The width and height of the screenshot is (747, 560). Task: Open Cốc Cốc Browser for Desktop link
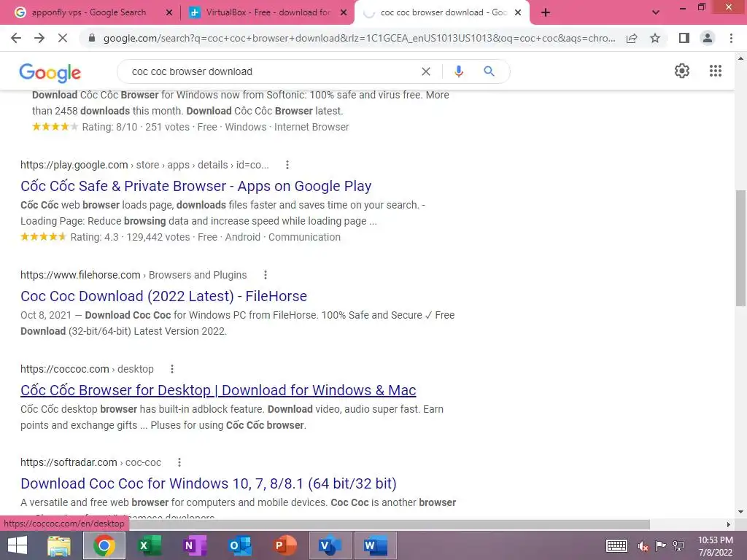pyautogui.click(x=218, y=390)
